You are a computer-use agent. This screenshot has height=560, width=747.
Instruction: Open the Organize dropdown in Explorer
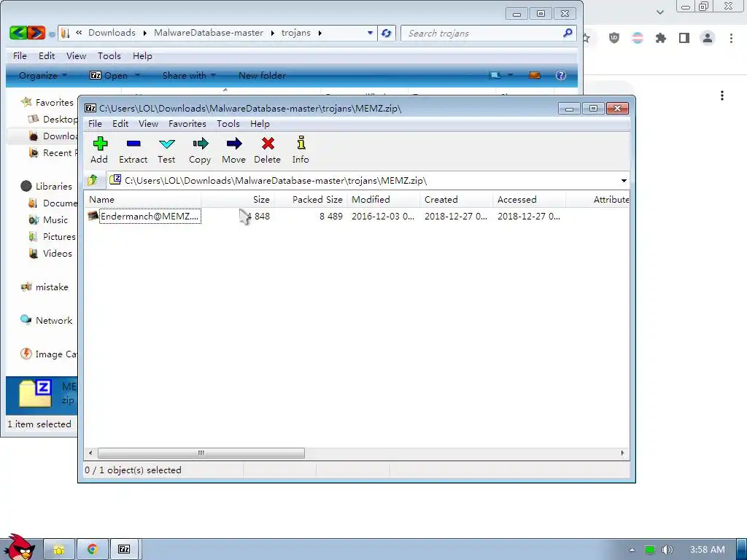point(42,75)
